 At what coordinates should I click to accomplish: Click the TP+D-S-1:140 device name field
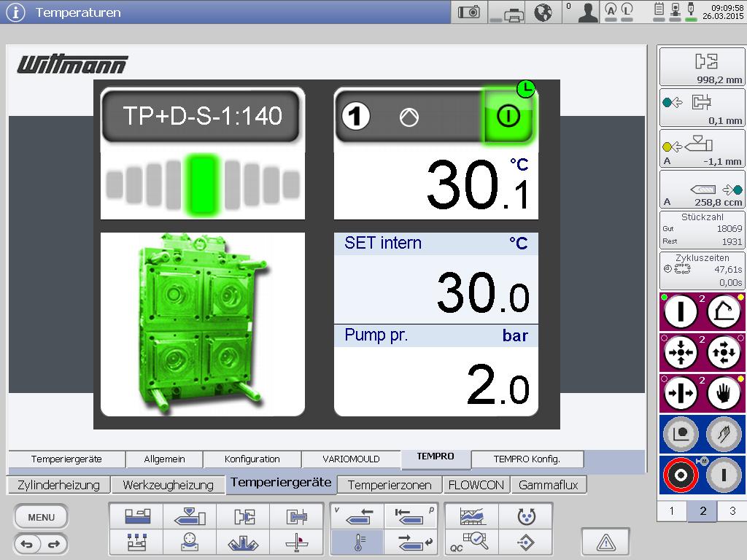[202, 116]
